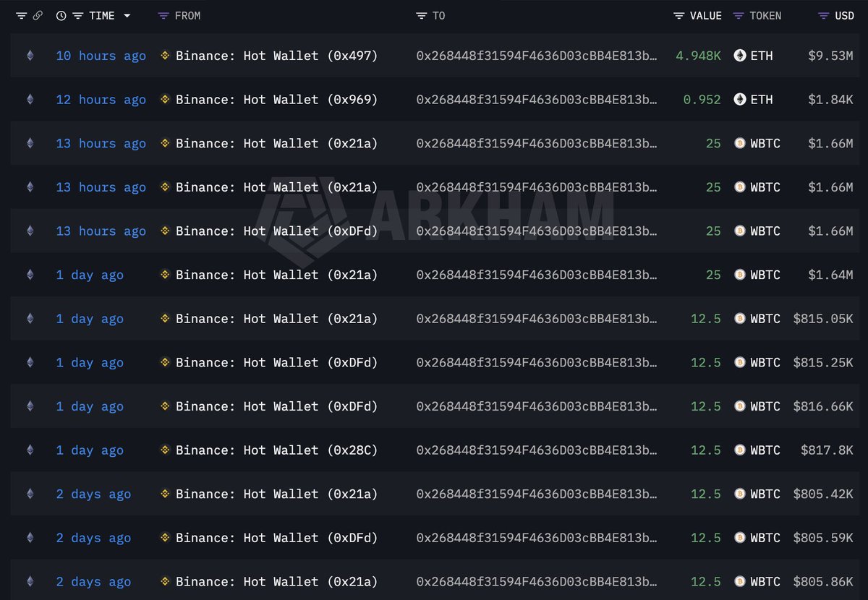Click WBTC token icon in the $816.66K row
The image size is (868, 600).
click(740, 406)
